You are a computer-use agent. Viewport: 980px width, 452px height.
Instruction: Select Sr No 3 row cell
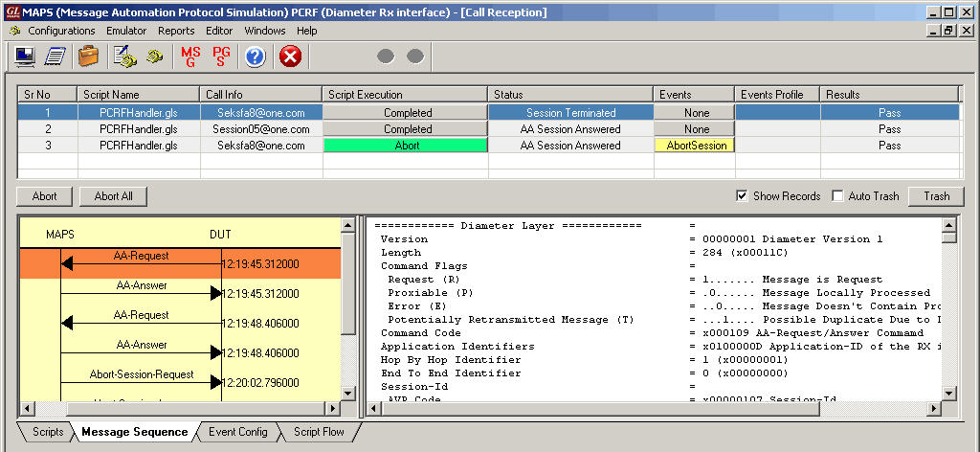click(x=48, y=145)
